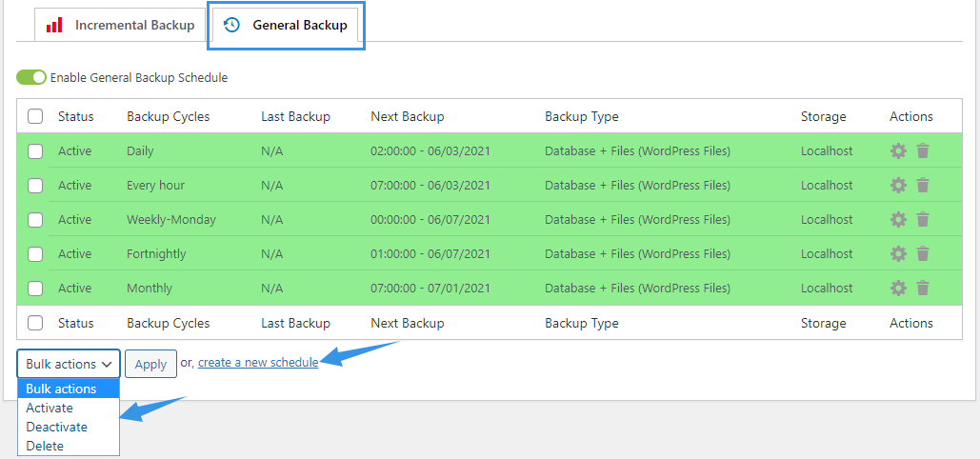Open gear settings for Fortnightly schedule
This screenshot has height=459, width=980.
pyautogui.click(x=898, y=254)
